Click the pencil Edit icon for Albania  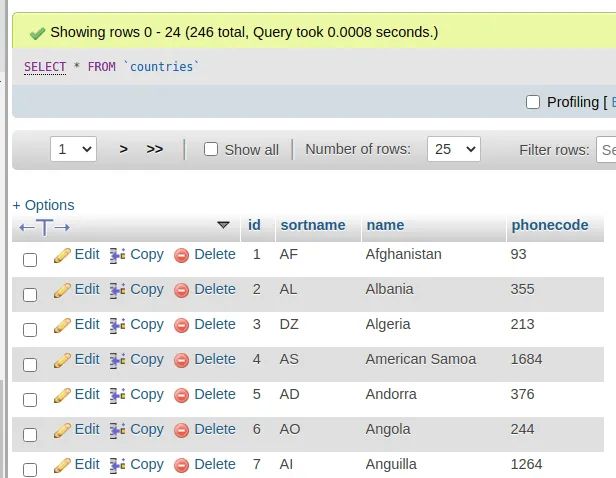click(62, 290)
